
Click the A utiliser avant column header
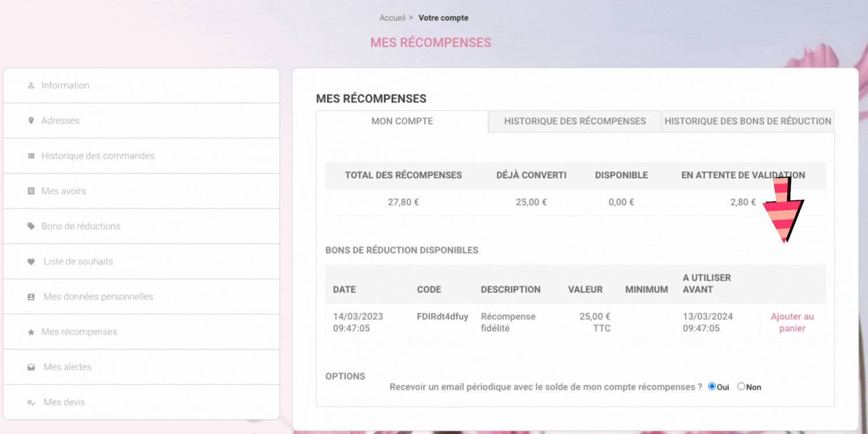pyautogui.click(x=707, y=284)
